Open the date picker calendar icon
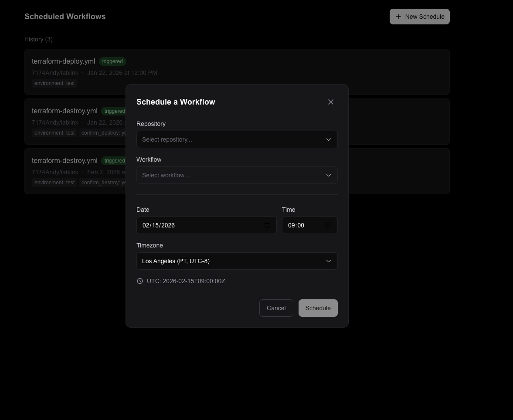This screenshot has height=420, width=513. pyautogui.click(x=267, y=225)
